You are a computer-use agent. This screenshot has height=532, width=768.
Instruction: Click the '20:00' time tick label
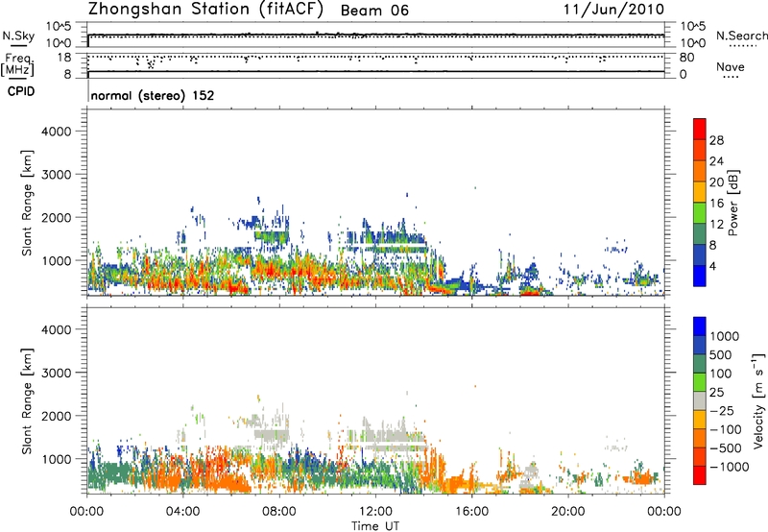click(x=568, y=512)
